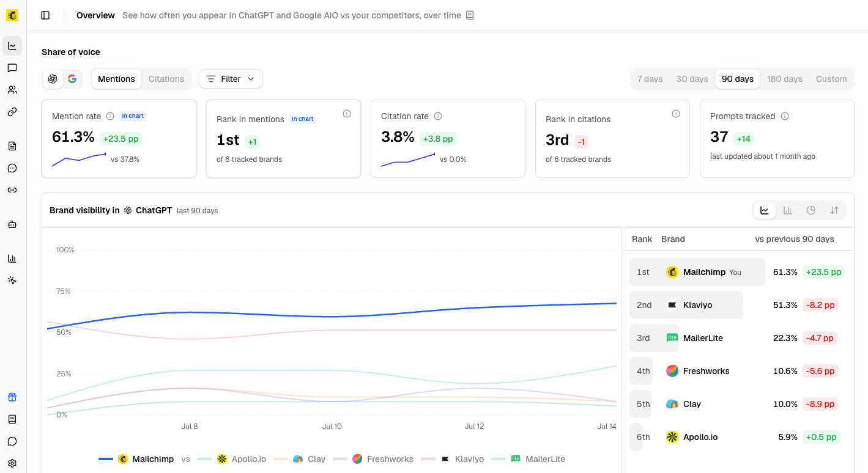Select the Apollo.io row in brand ranking
868x473 pixels.
click(x=738, y=437)
